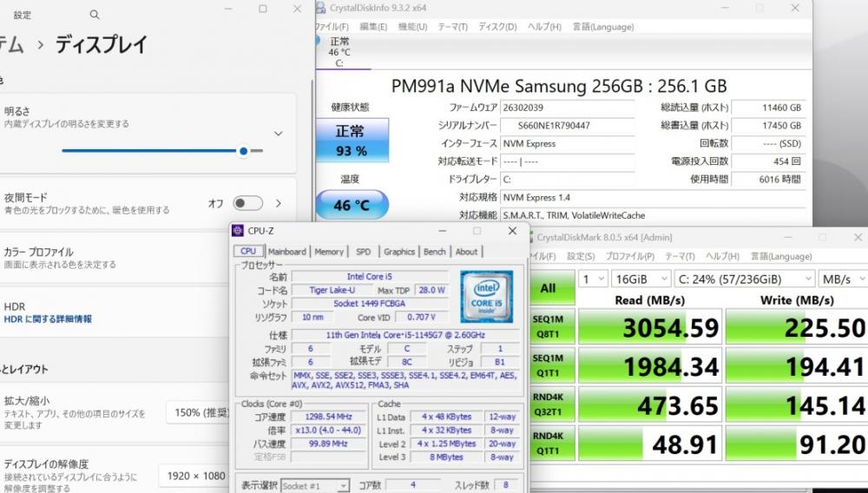Open the HDR detailed information link
This screenshot has width=868, height=493.
point(48,319)
